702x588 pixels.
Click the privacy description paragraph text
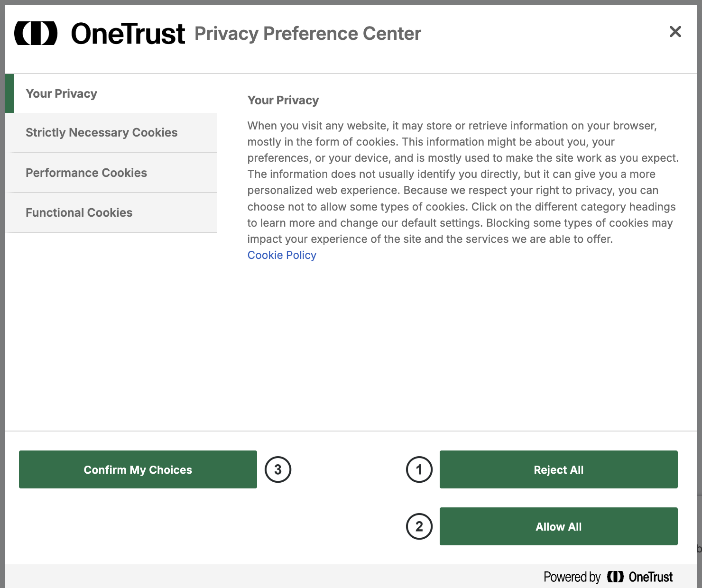click(463, 183)
